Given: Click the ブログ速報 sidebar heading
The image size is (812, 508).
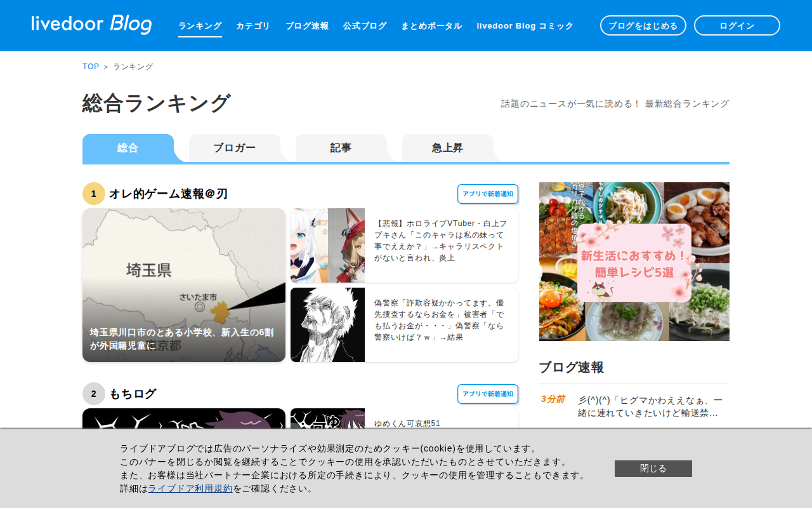Looking at the screenshot, I should [x=572, y=367].
